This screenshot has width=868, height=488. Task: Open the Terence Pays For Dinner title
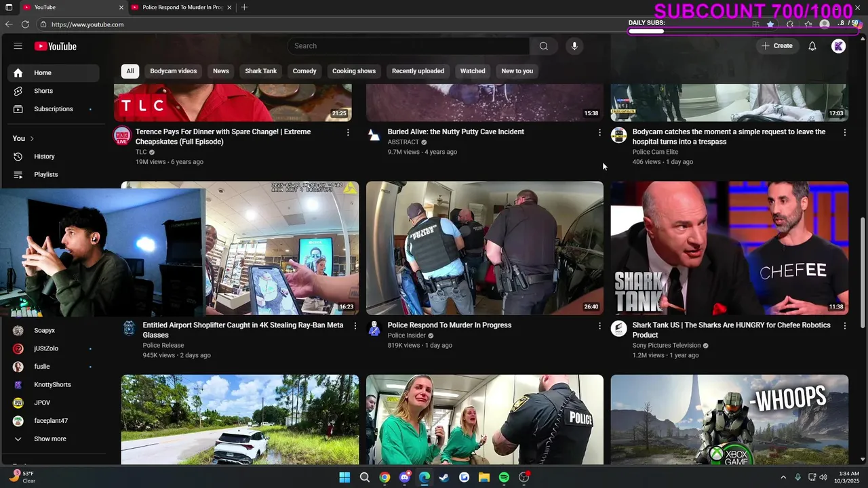(223, 137)
